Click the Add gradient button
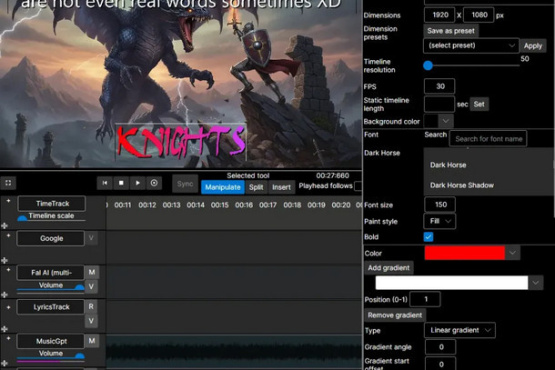Image resolution: width=555 pixels, height=370 pixels. pos(389,268)
